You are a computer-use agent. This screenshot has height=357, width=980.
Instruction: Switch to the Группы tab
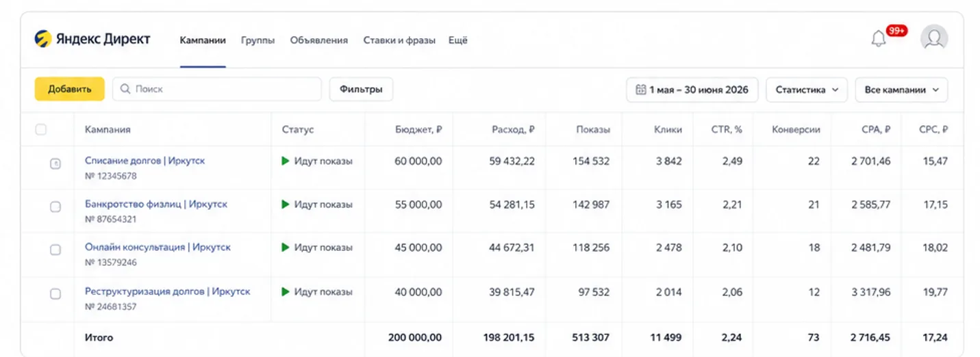[x=257, y=40]
